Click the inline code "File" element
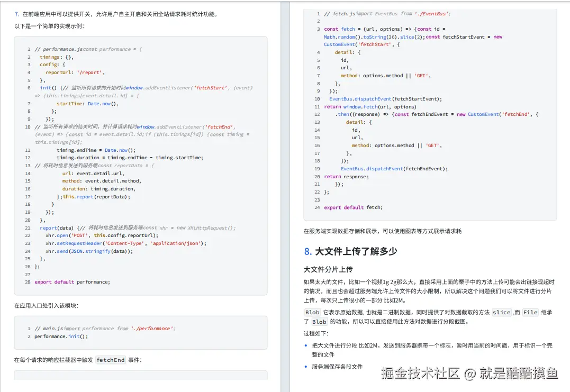 tap(530, 312)
